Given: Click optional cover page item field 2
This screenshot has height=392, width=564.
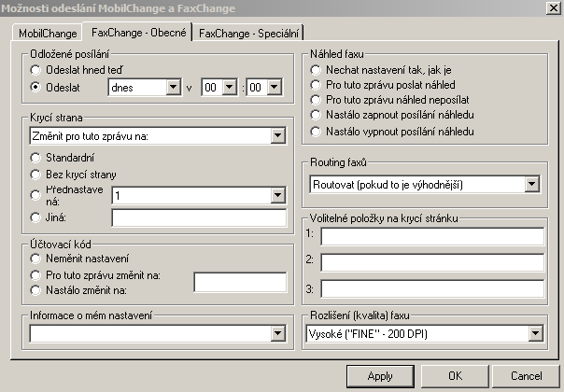Looking at the screenshot, I should (x=432, y=262).
